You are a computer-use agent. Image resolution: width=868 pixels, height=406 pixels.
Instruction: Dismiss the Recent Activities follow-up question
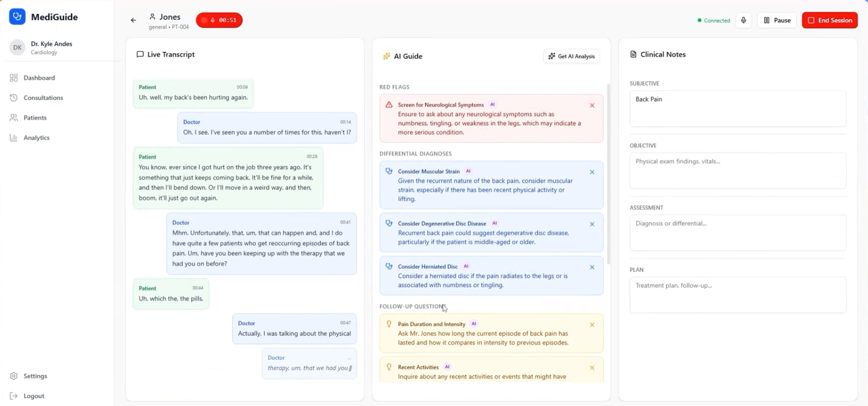click(592, 368)
